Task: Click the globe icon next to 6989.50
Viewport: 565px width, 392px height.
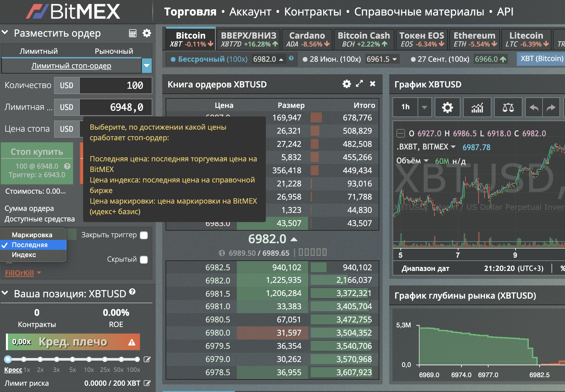Action: (222, 253)
